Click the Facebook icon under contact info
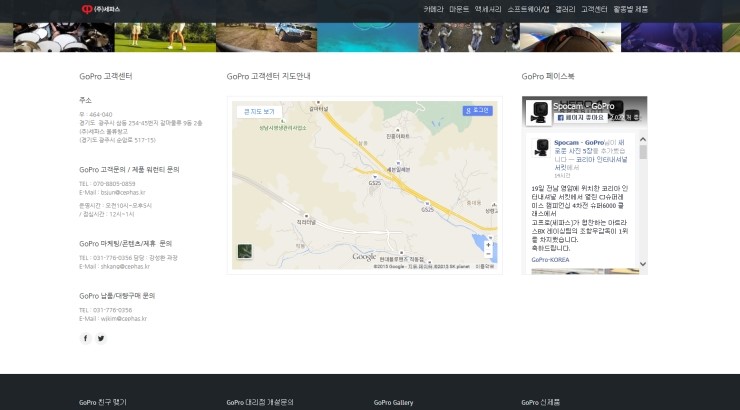Image resolution: width=740 pixels, height=410 pixels. click(x=85, y=338)
